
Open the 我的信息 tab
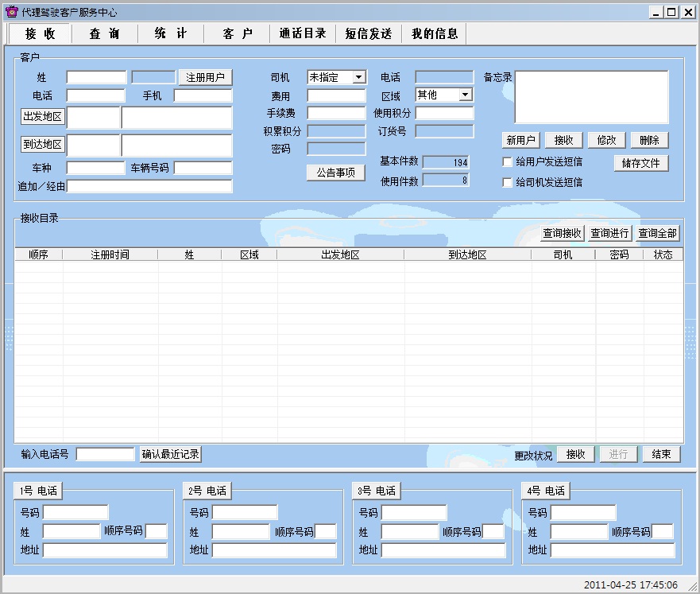434,33
